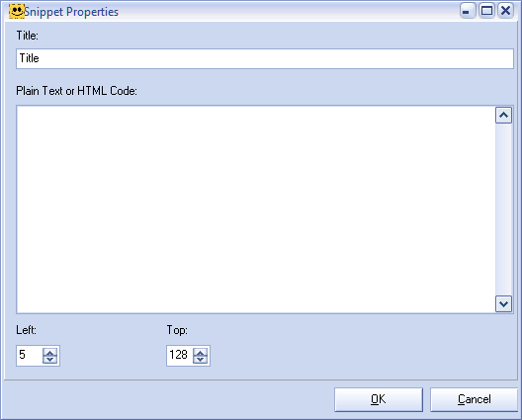The image size is (522, 420).
Task: Click the Top number field showing 128
Action: point(180,356)
